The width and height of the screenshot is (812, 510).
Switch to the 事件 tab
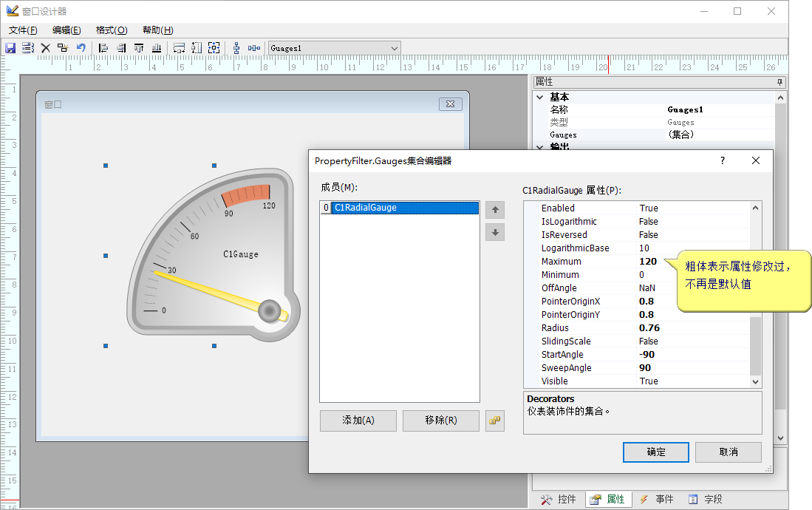(656, 500)
